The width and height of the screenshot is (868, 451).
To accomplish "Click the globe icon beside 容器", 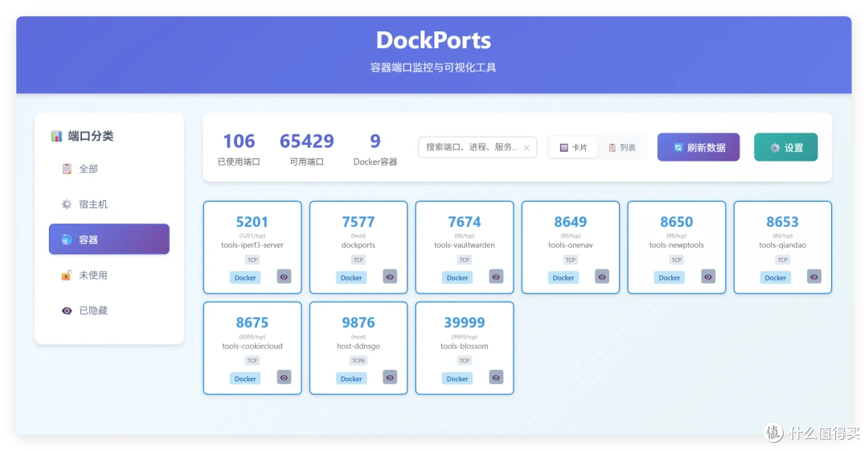I will pyautogui.click(x=67, y=240).
